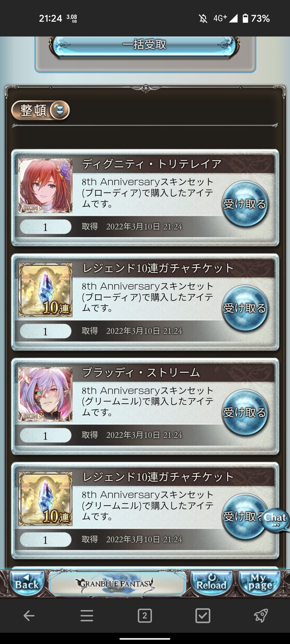Open the Chat bubble
The image size is (290, 644).
pos(275,520)
